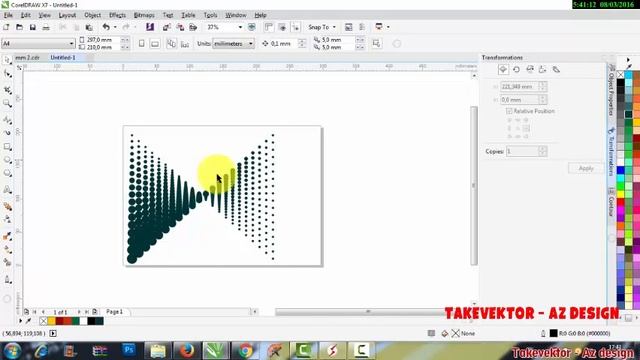Open Size tab in Transformations docker
Screen dimensions: 640x360
(542, 69)
